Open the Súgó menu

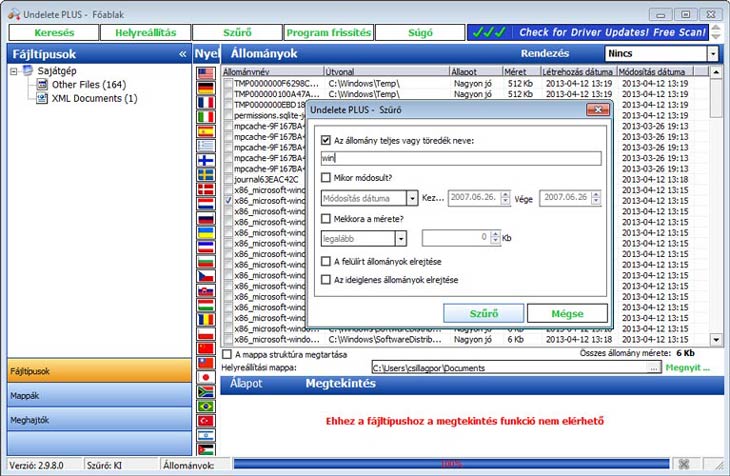click(x=420, y=33)
